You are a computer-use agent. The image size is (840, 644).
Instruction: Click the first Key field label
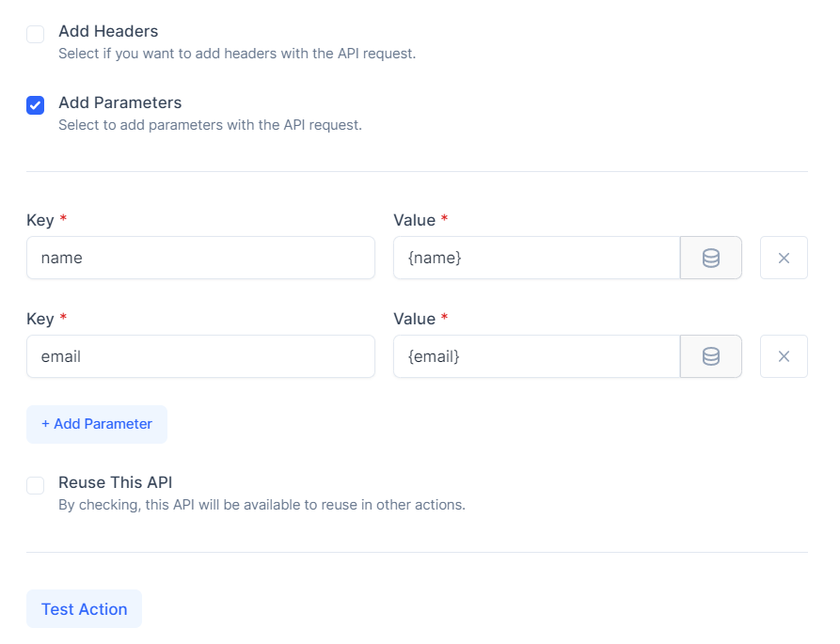pos(40,220)
